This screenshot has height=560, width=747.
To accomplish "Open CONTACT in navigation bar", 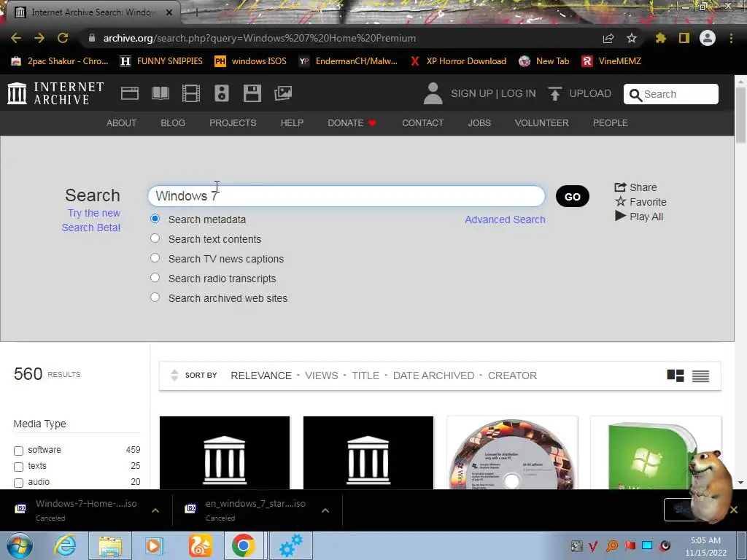I will [x=422, y=122].
